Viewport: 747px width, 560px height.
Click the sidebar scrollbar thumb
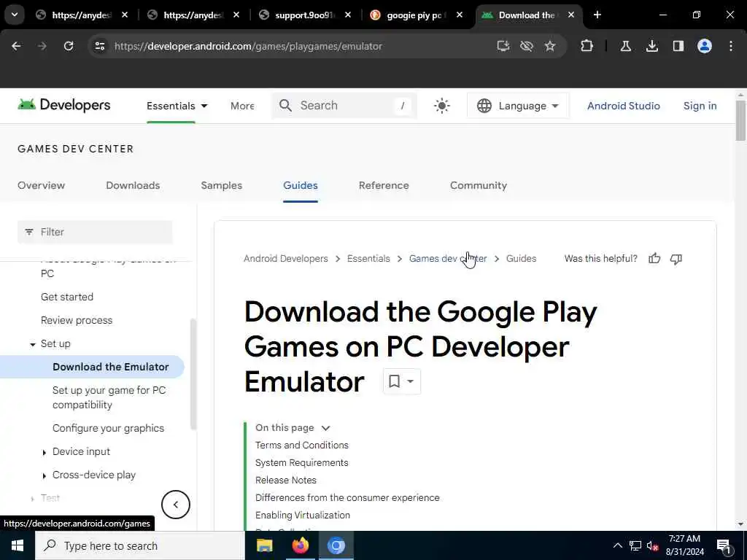click(193, 374)
